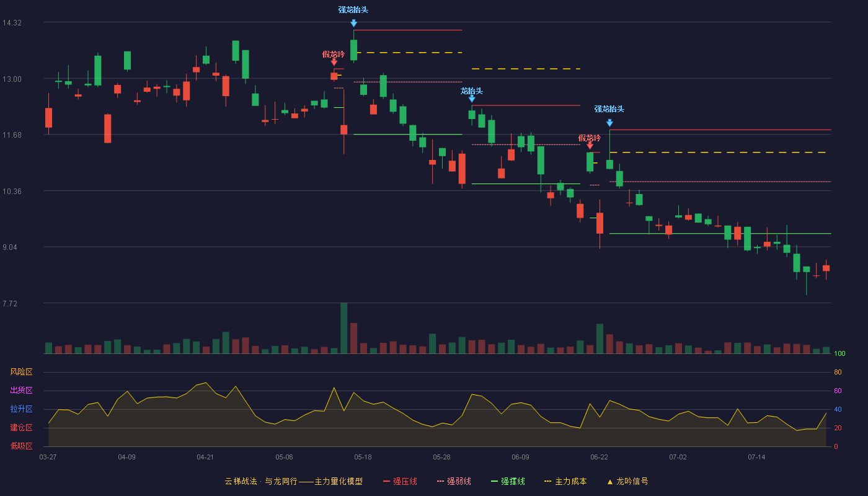This screenshot has width=868, height=496.
Task: Click the 05-28 date label
Action: coord(441,457)
